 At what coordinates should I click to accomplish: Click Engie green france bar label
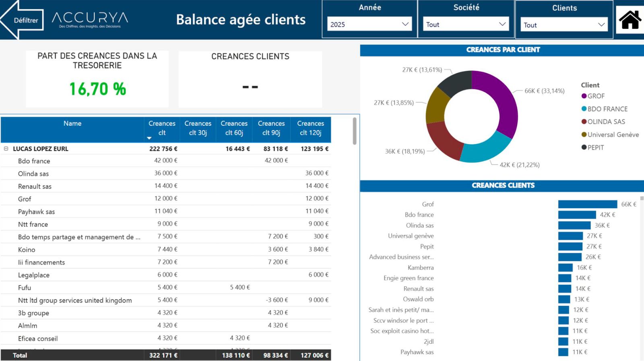pos(409,278)
